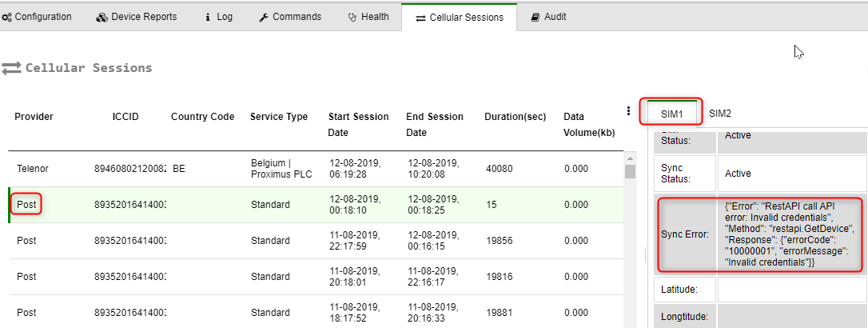Click the gear icon on Configuration tab
Image resolution: width=868 pixels, height=328 pixels.
(x=6, y=17)
